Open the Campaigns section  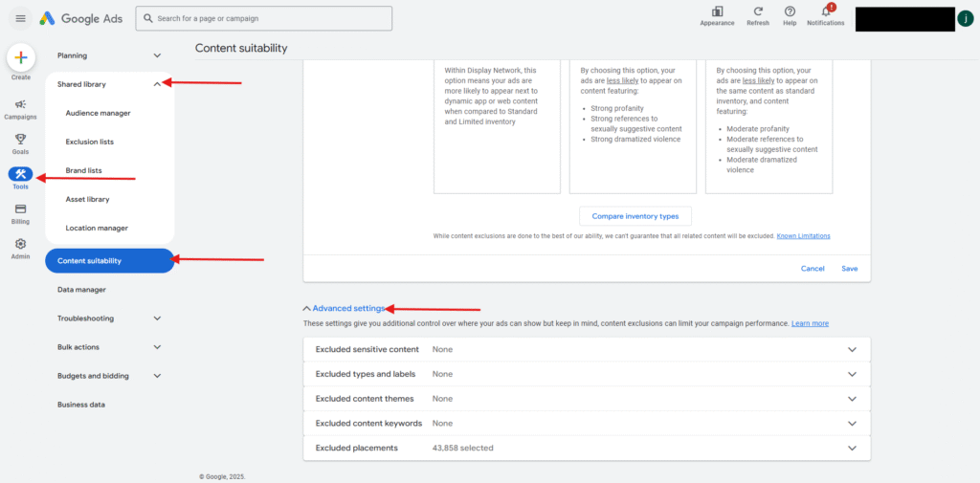point(21,109)
